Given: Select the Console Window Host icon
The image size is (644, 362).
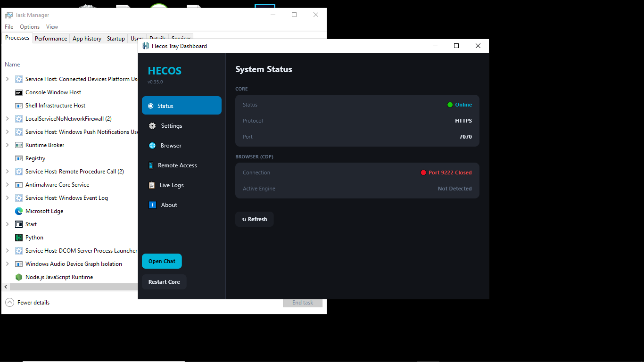Looking at the screenshot, I should tap(19, 92).
